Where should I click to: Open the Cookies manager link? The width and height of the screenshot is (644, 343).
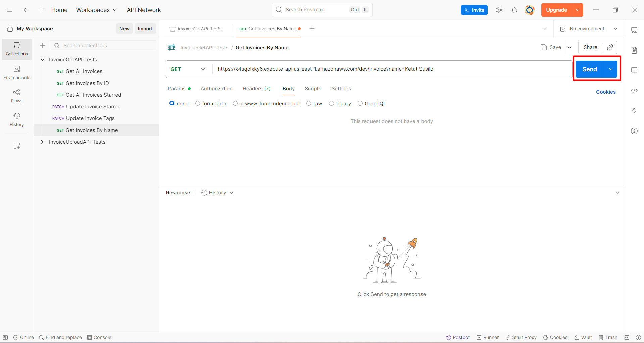[605, 92]
